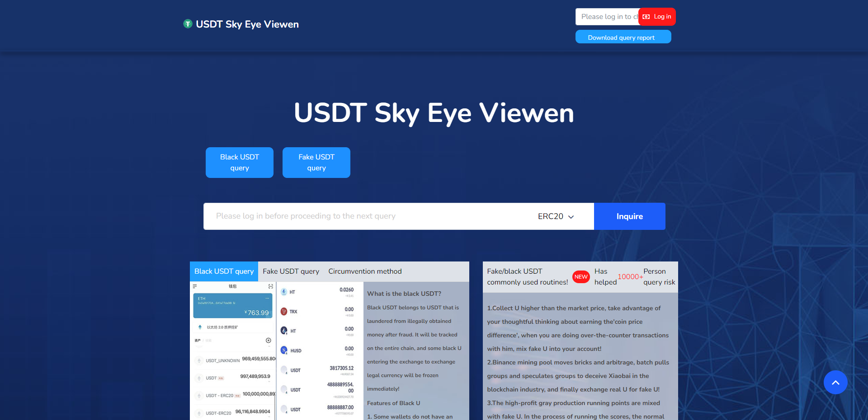
Task: Click the red NEW badge
Action: point(581,277)
